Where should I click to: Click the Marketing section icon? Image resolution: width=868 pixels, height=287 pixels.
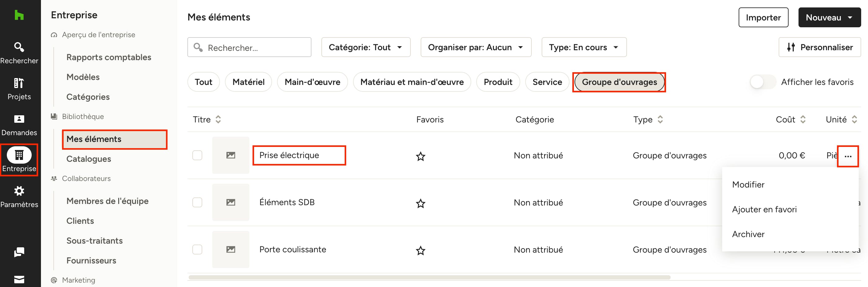tap(54, 280)
